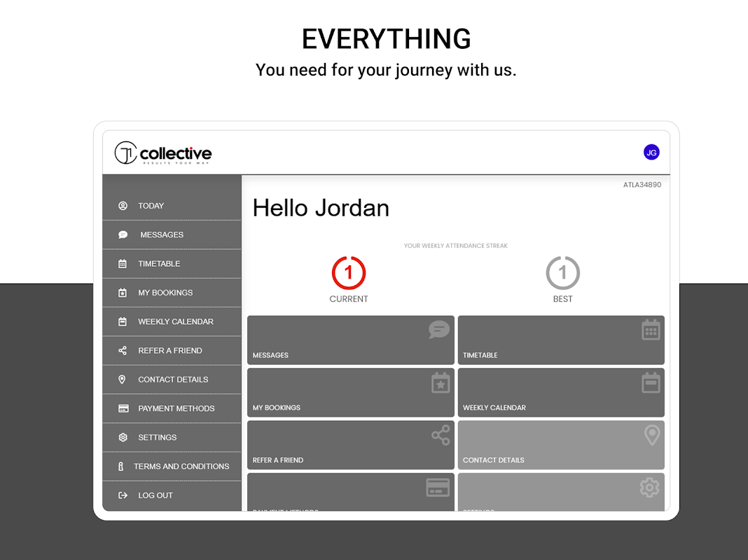Click the Today person icon in sidebar
This screenshot has height=560, width=748.
tap(123, 206)
